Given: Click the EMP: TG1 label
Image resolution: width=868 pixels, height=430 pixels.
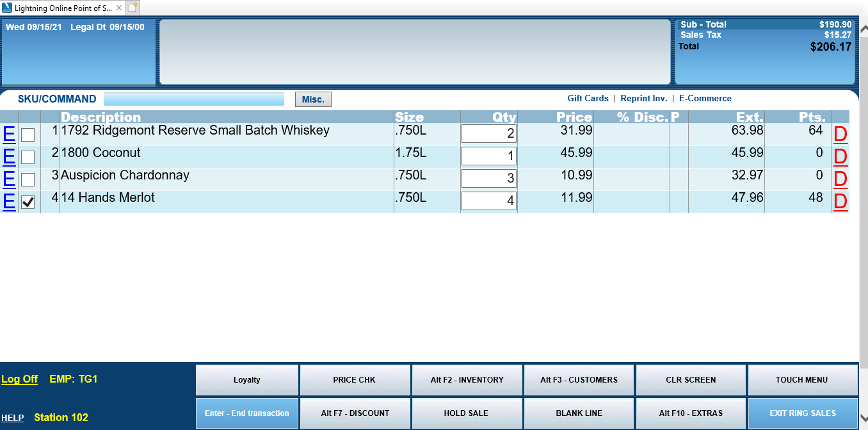Looking at the screenshot, I should click(73, 379).
